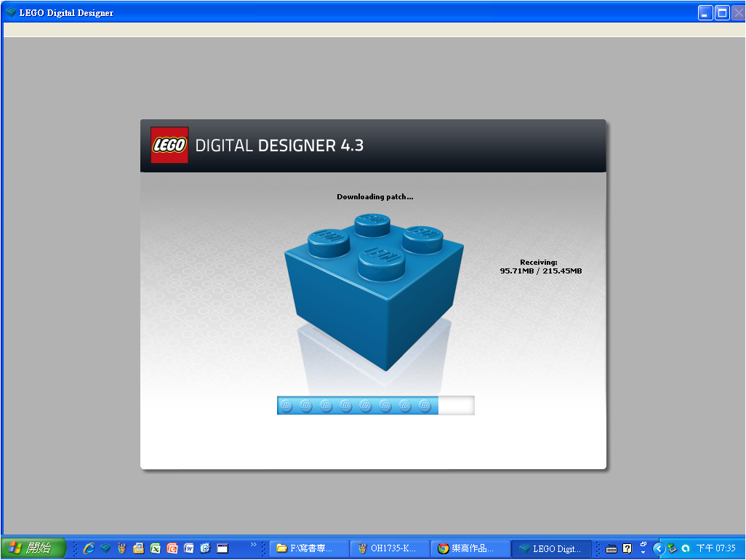Expand hidden Quick Launch items chevron
Screen dimensions: 746x560
pos(254,545)
